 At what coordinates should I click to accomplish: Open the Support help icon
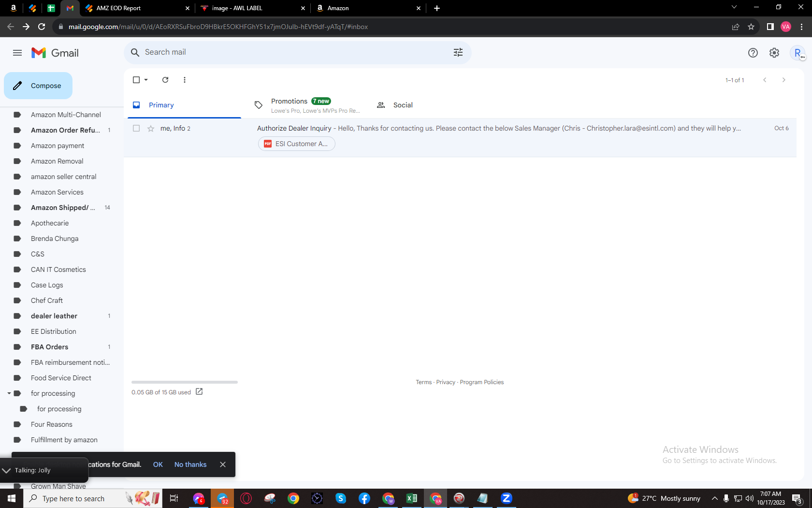753,53
